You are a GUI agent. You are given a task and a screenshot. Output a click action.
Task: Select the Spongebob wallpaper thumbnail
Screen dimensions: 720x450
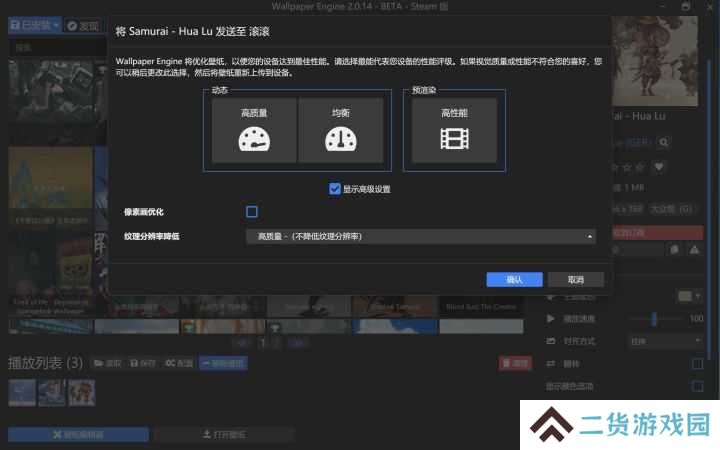click(x=51, y=275)
